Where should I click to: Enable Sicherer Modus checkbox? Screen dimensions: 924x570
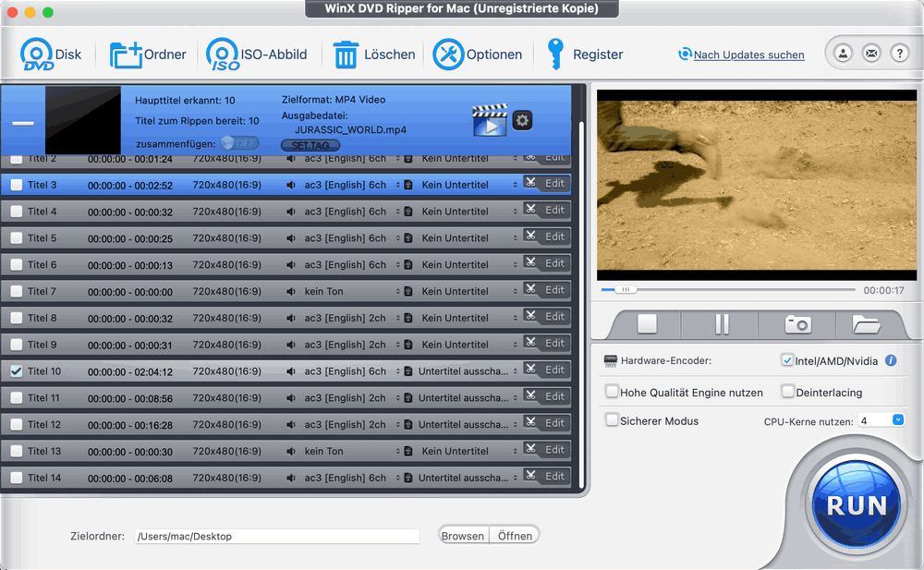tap(613, 420)
